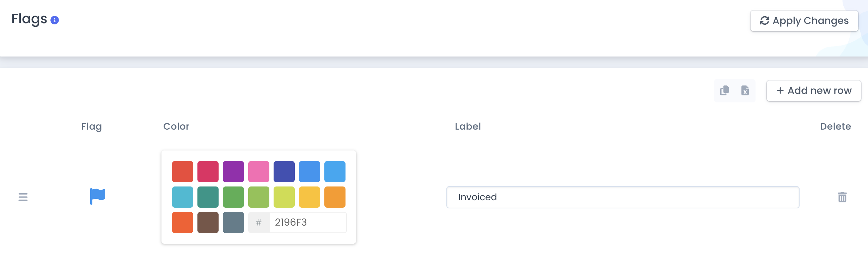Pick the light green swatch
Screen dimensions: 868x255
[259, 197]
